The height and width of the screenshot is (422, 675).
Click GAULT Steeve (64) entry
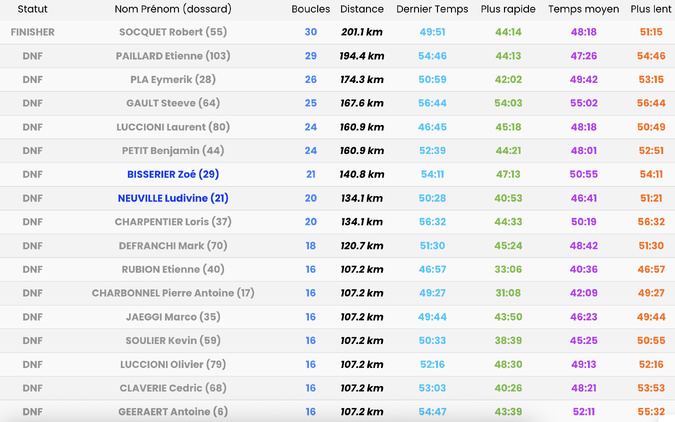[x=173, y=103]
